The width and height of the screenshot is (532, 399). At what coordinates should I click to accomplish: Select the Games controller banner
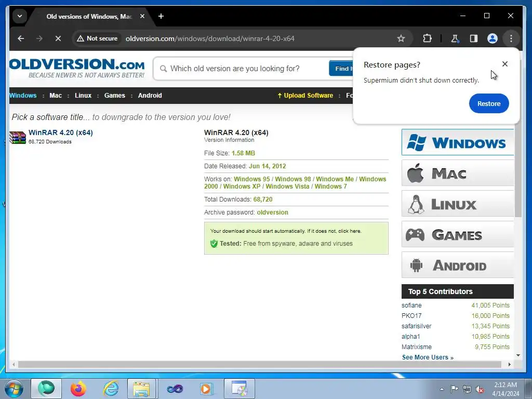pyautogui.click(x=458, y=234)
